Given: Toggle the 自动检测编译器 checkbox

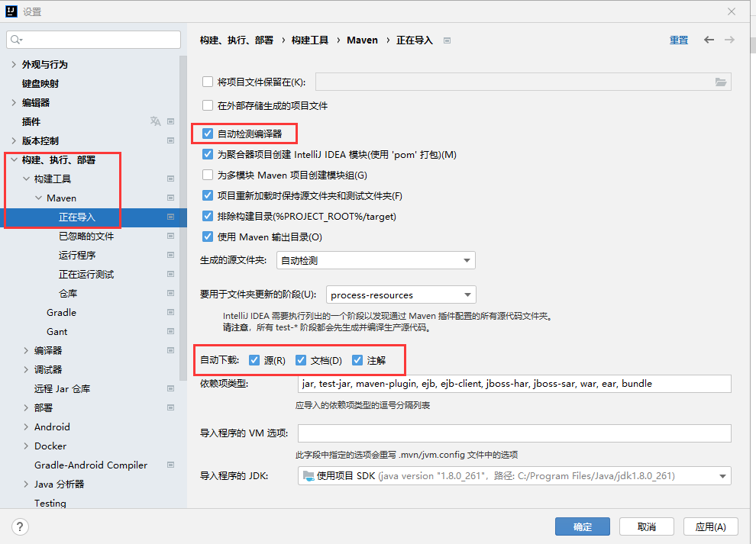Looking at the screenshot, I should click(208, 134).
